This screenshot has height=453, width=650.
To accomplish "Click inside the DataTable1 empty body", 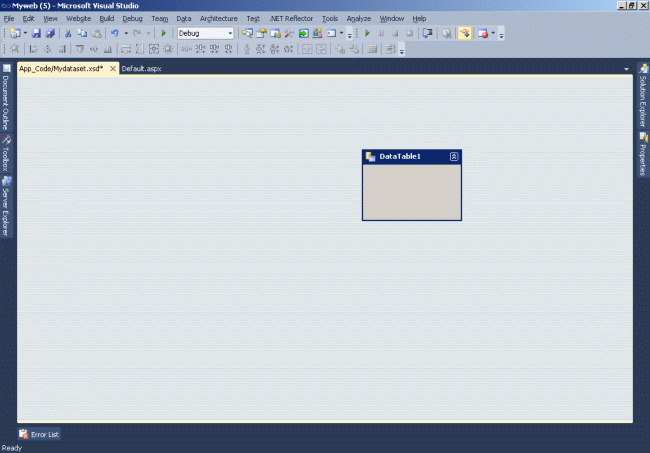I will pyautogui.click(x=412, y=192).
